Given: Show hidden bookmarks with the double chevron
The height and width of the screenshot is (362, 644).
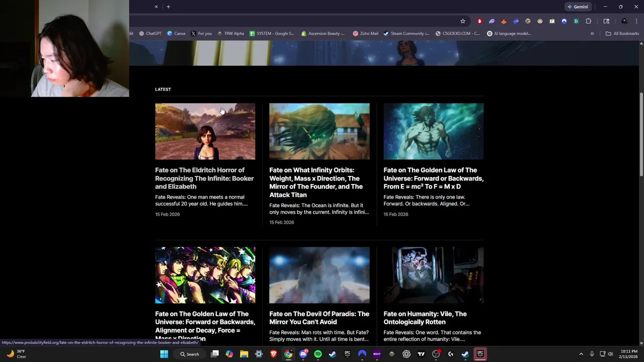Looking at the screenshot, I should click(592, 34).
